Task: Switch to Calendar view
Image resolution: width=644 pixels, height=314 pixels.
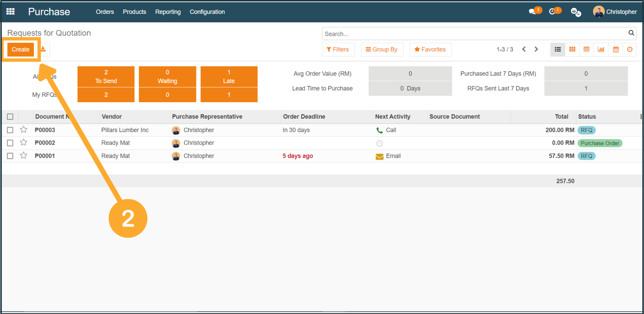Action: [x=616, y=49]
